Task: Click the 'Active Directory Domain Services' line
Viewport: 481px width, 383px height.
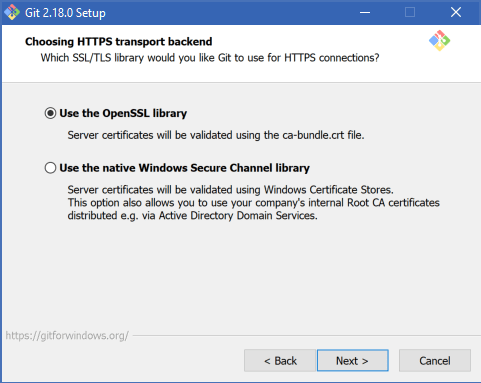Action: point(192,216)
